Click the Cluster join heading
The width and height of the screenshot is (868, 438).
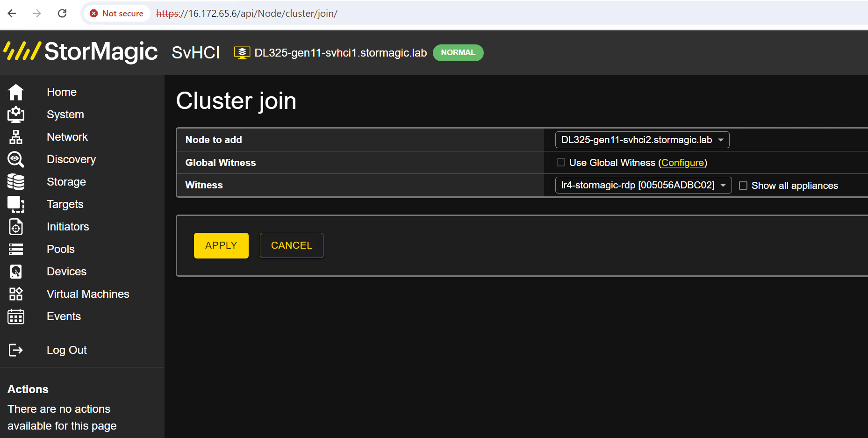pyautogui.click(x=236, y=101)
